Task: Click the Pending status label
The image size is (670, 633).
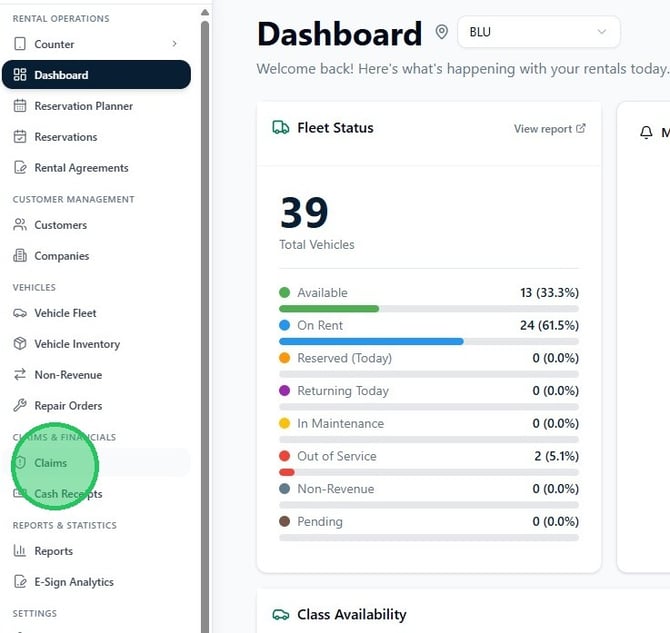Action: pyautogui.click(x=320, y=521)
